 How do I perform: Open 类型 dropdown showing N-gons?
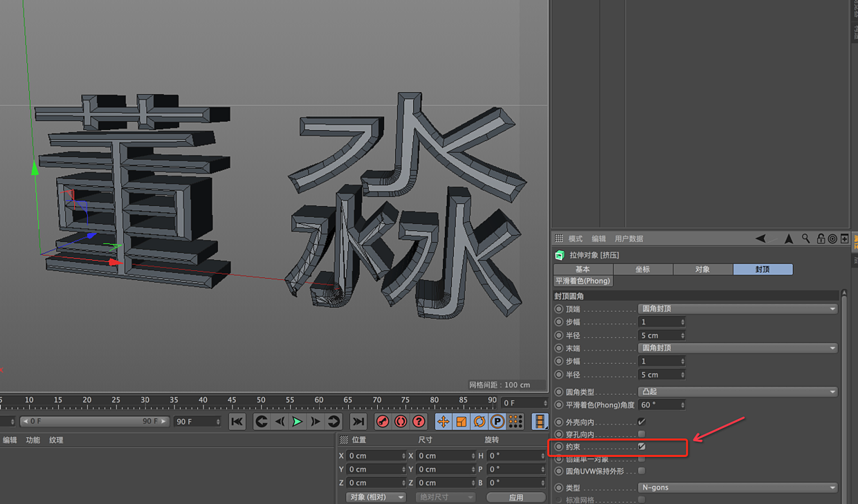(x=738, y=487)
